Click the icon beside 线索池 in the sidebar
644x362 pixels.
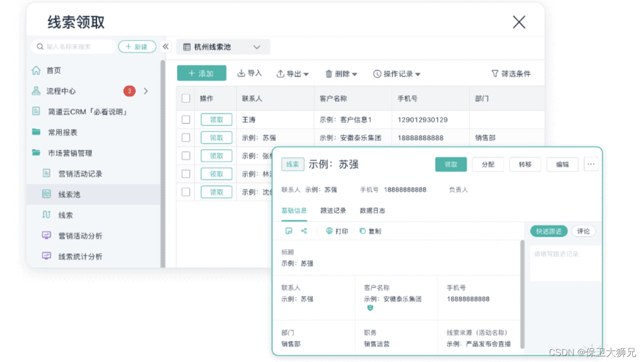coord(46,194)
